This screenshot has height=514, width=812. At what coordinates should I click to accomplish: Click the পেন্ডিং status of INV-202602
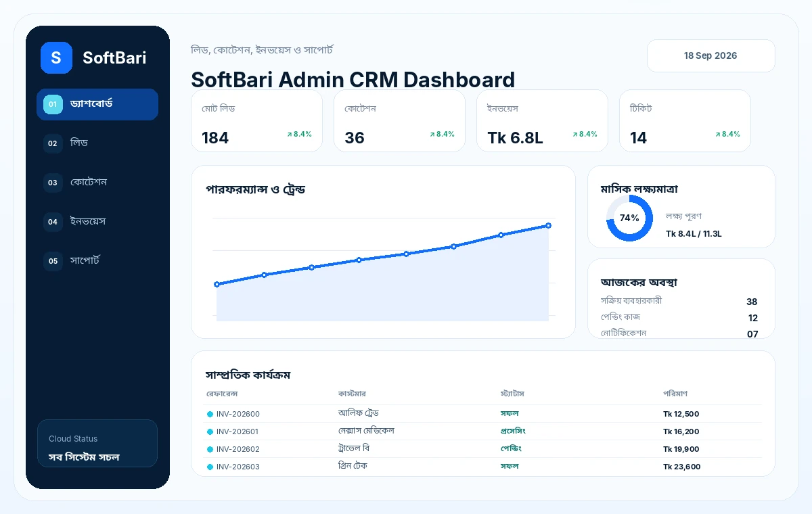click(511, 448)
